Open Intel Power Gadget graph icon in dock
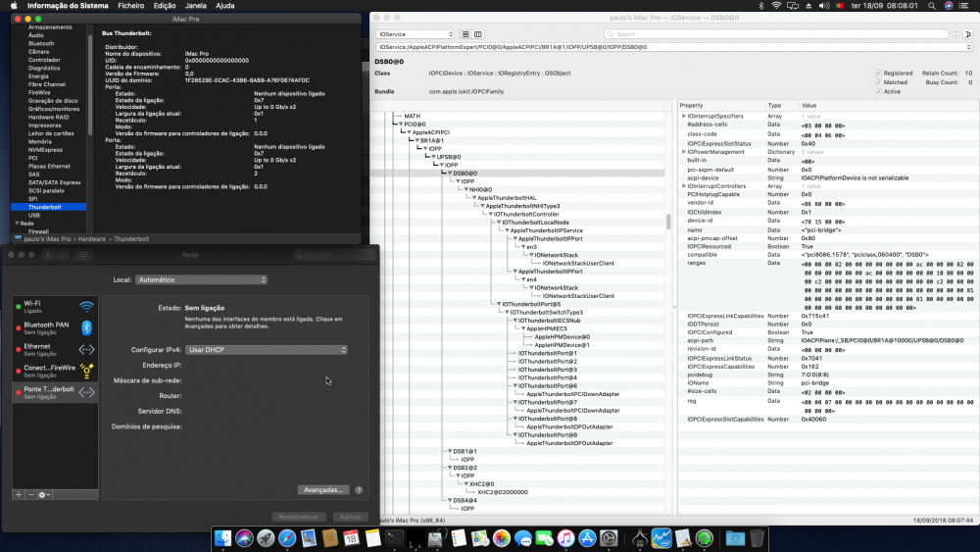 click(661, 538)
